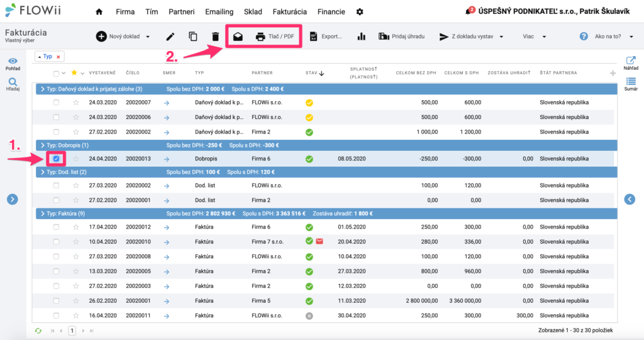644x340 pixels.
Task: Open Náhľad preview panel
Action: coord(631,64)
